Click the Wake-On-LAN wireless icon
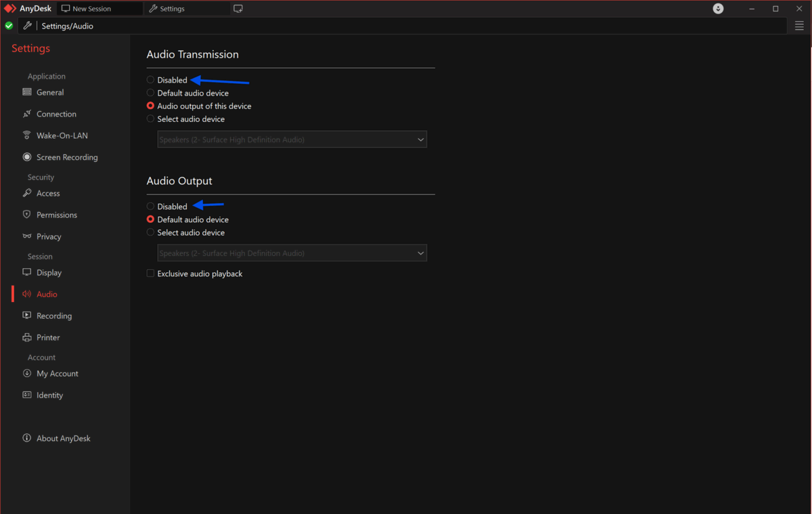Screen dimensions: 812x514 tap(27, 135)
